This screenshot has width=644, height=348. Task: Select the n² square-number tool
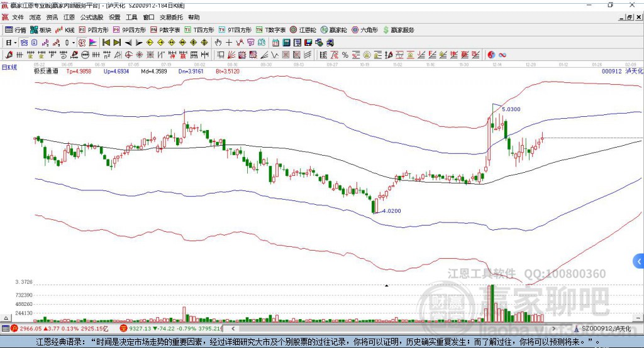pos(107,55)
